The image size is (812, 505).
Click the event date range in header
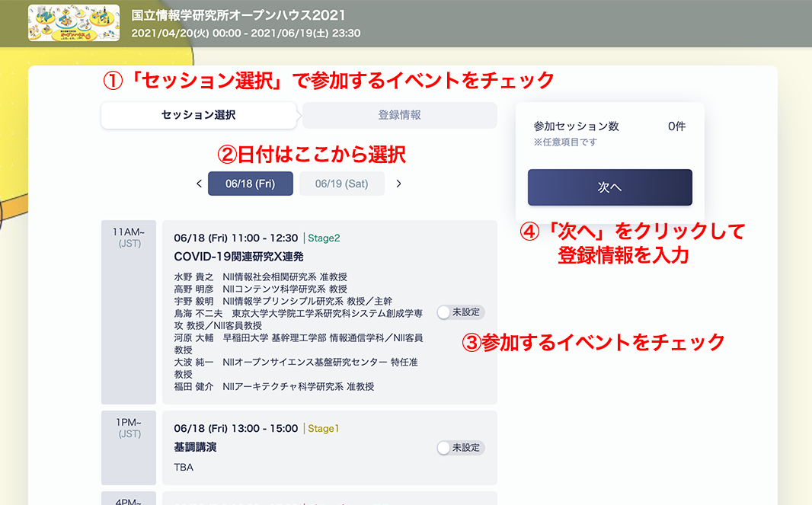[x=246, y=34]
